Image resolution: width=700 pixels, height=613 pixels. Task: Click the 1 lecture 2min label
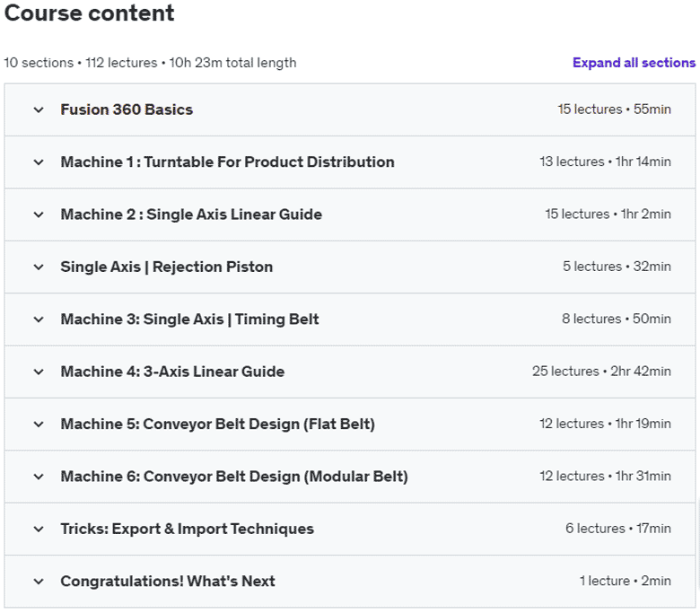point(625,581)
